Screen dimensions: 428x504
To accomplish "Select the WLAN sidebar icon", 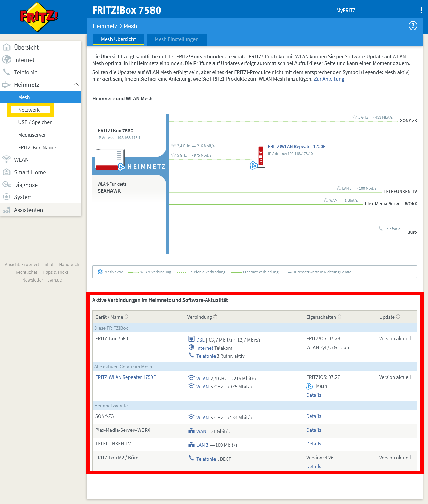I will pos(7,159).
